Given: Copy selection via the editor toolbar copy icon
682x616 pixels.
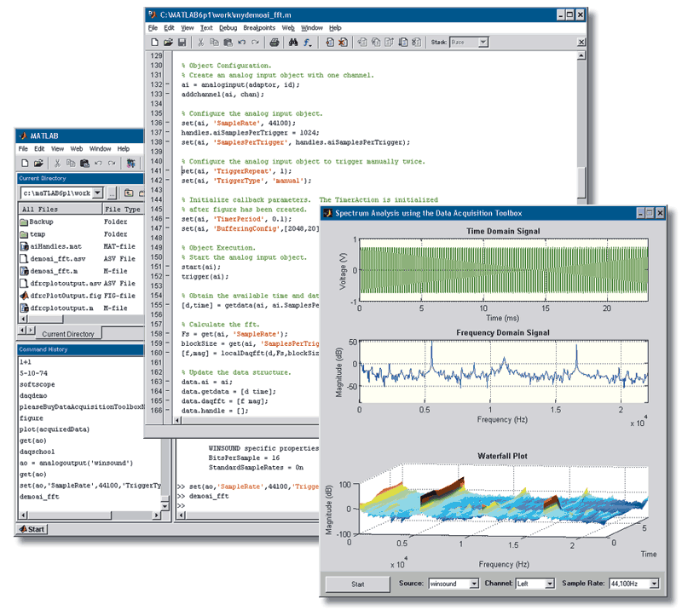Looking at the screenshot, I should (214, 42).
